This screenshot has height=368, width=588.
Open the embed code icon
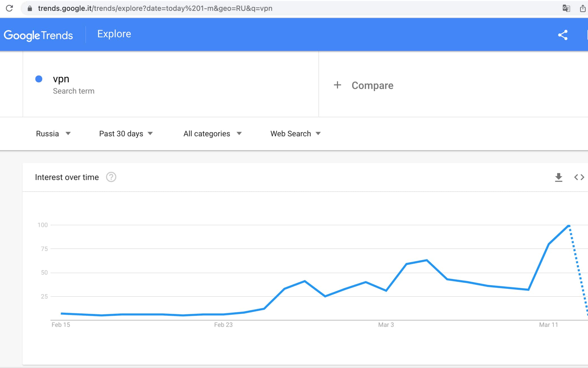[x=579, y=177]
